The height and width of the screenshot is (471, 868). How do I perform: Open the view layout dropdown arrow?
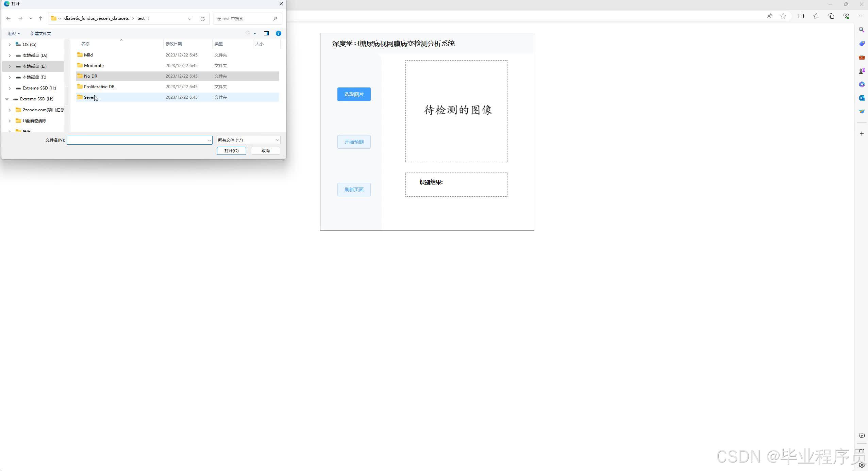tap(255, 33)
